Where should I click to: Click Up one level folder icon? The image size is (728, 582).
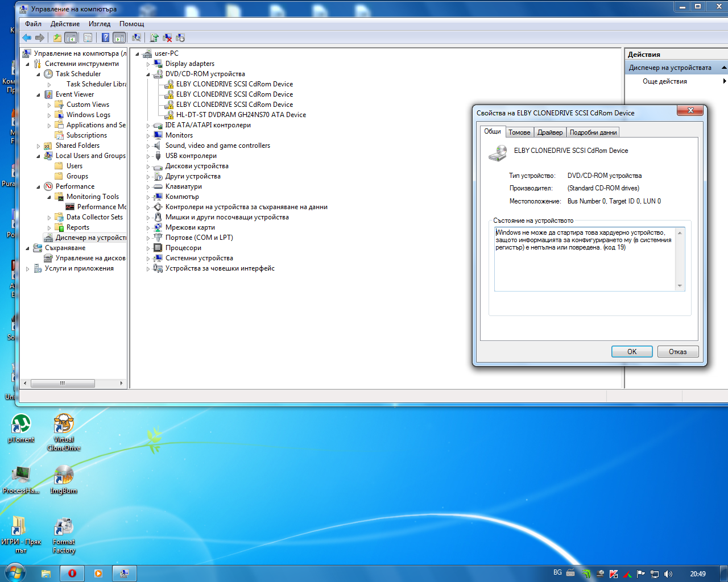[57, 38]
